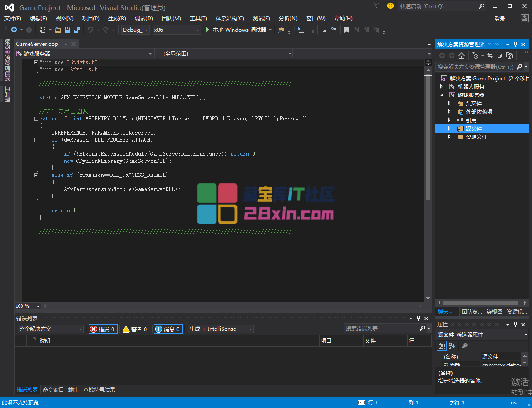Open the 生成(B) menu
This screenshot has height=408, width=532.
(x=117, y=18)
